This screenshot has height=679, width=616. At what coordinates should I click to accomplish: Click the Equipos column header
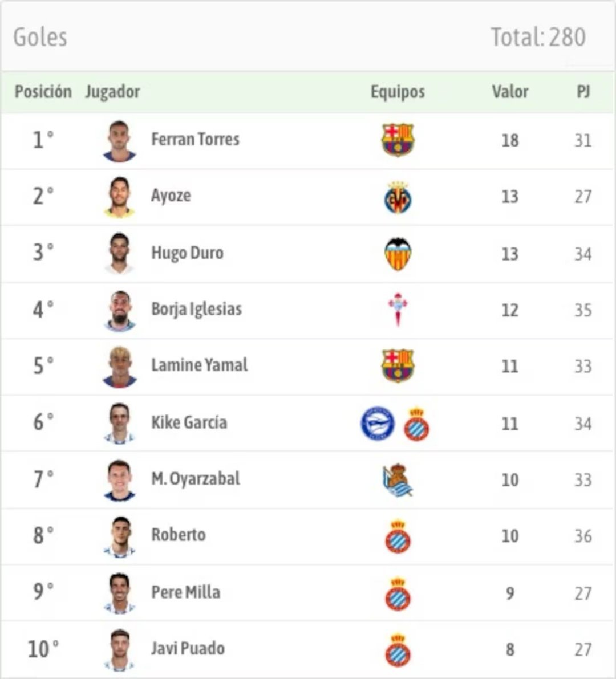[398, 92]
